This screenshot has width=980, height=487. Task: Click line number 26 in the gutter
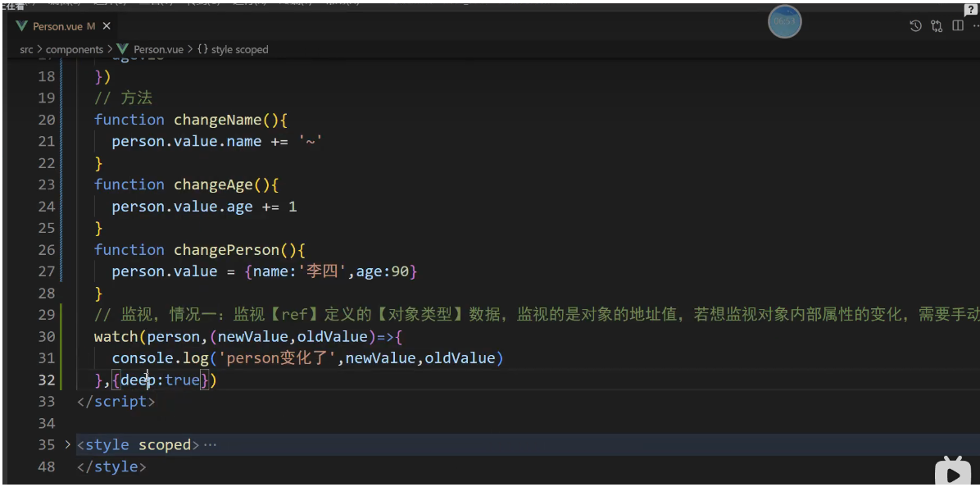46,250
